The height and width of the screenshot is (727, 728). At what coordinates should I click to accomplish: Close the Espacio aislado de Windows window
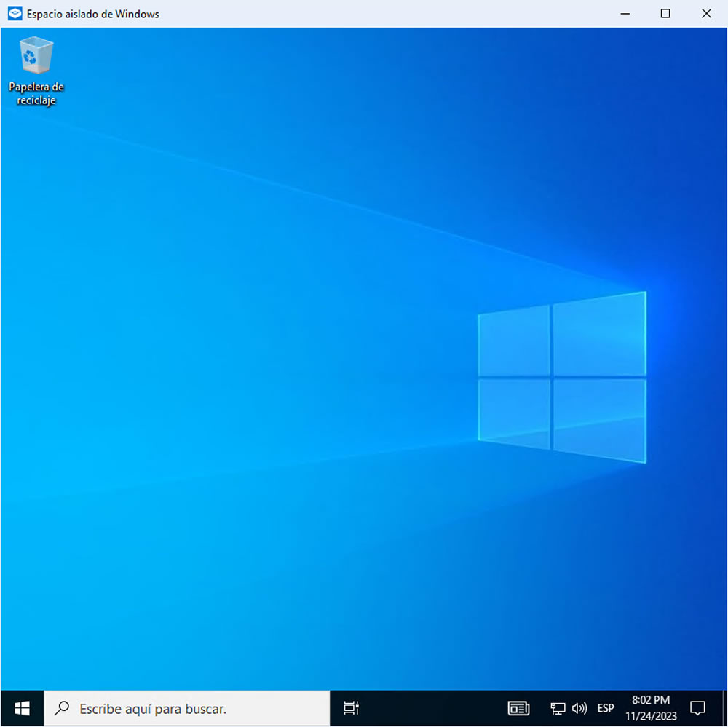point(706,14)
